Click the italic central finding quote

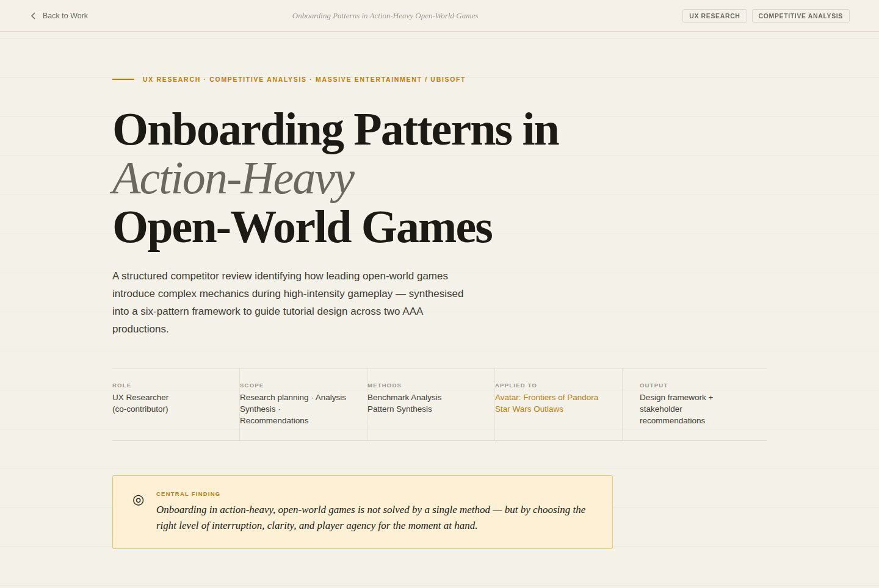coord(371,518)
